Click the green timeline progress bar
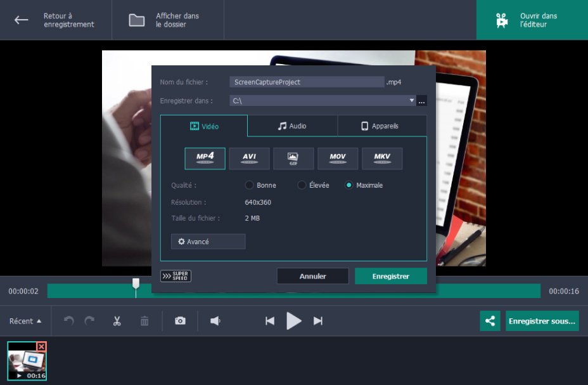The height and width of the screenshot is (385, 588). click(x=293, y=291)
